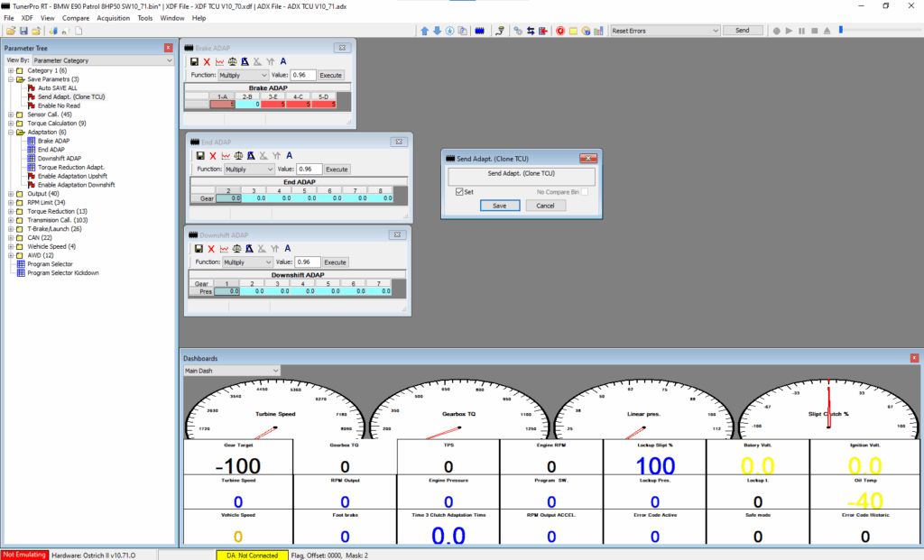Select the 2-B cell in Brake ADAP table
This screenshot has height=560, width=924.
(247, 105)
